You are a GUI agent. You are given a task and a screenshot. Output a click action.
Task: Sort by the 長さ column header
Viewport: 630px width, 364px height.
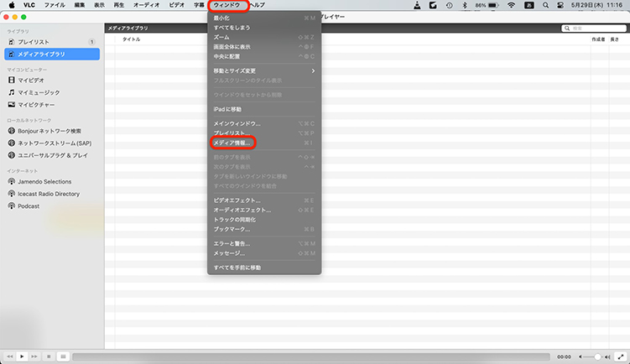pos(615,39)
